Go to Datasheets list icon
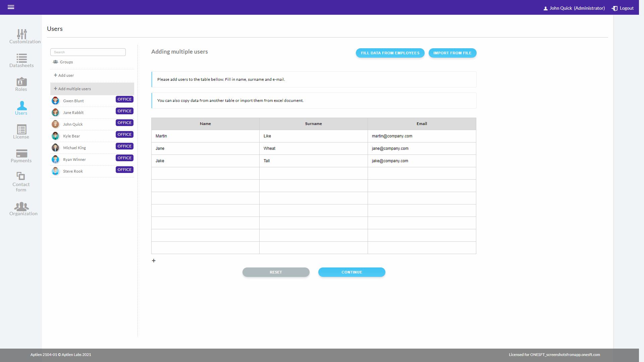The image size is (644, 362). [x=21, y=58]
